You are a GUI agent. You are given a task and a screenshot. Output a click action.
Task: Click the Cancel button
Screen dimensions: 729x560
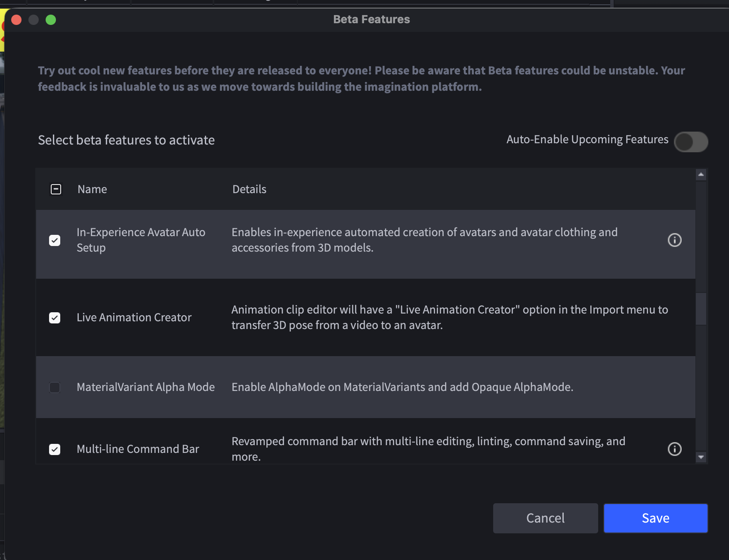click(545, 518)
